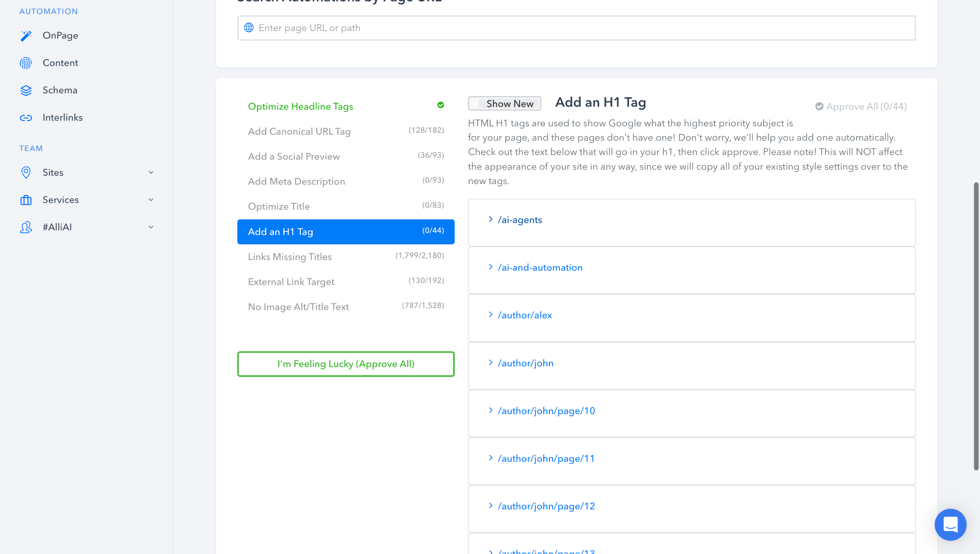
Task: Open the chat support bubble icon
Action: [x=950, y=524]
